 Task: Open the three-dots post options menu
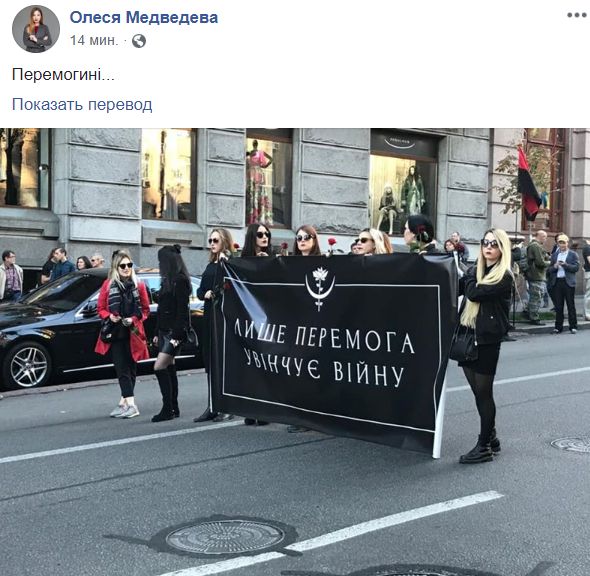click(576, 15)
